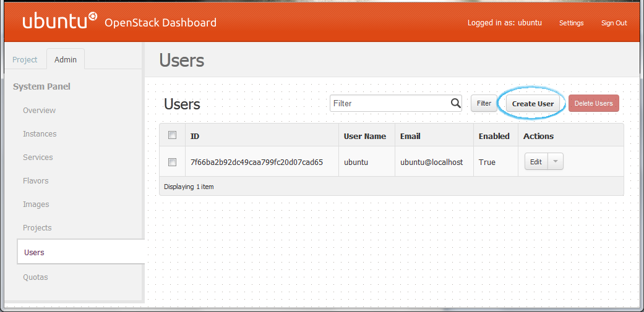The image size is (644, 312).
Task: Click the Filter button
Action: 484,103
